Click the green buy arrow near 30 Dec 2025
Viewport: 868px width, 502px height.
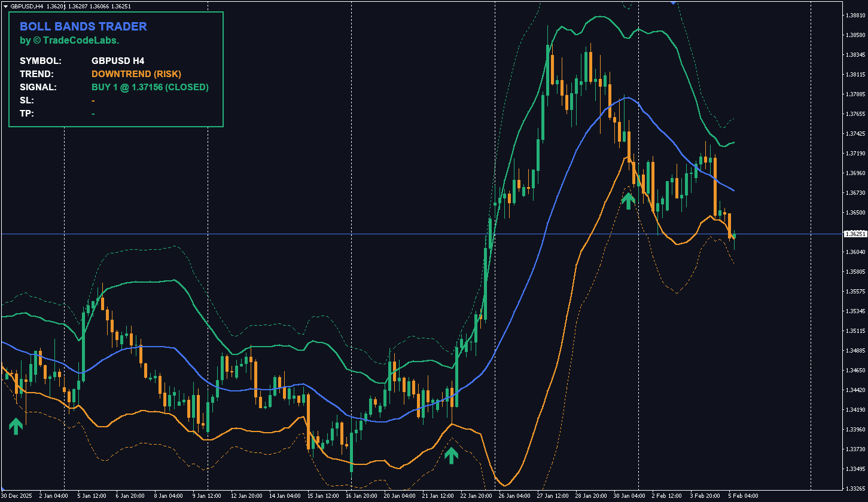click(16, 426)
